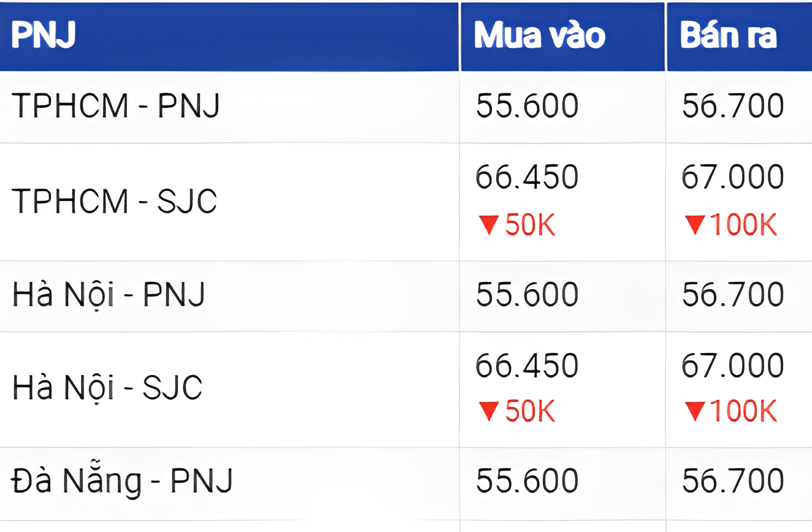Select the Hà Nội - SJC row label

tap(107, 388)
